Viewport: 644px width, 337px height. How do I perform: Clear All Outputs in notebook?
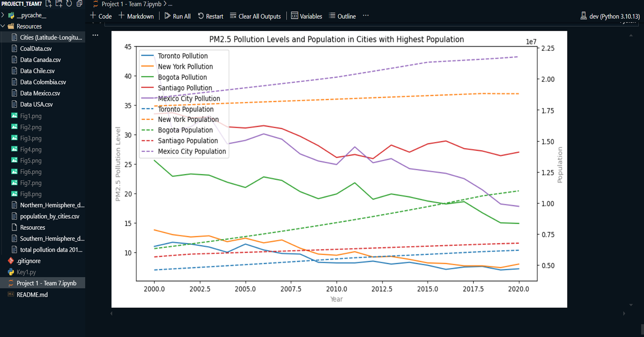coord(255,16)
